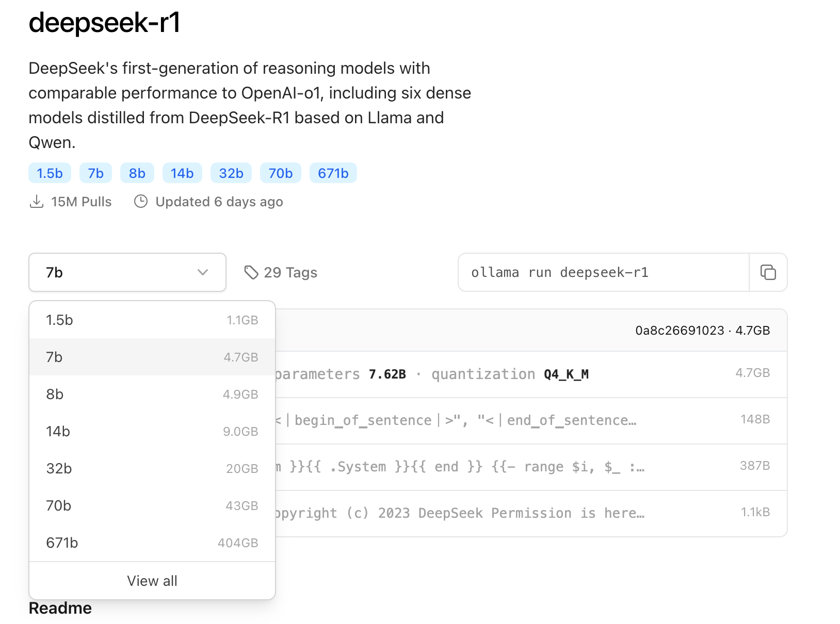Click the blue 671b tag badge

pyautogui.click(x=333, y=173)
